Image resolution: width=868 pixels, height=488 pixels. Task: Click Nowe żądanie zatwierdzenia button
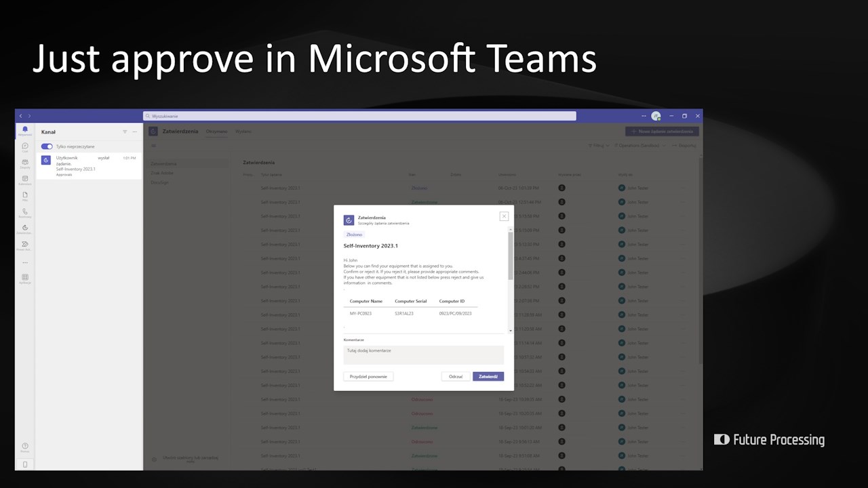[x=662, y=131]
